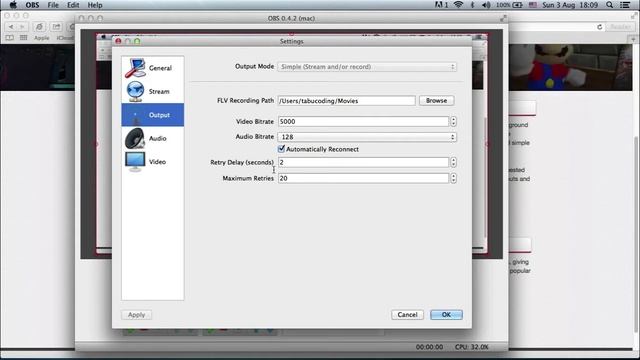This screenshot has width=640, height=360.
Task: Click the Apple bookmark in Safari
Action: point(41,38)
